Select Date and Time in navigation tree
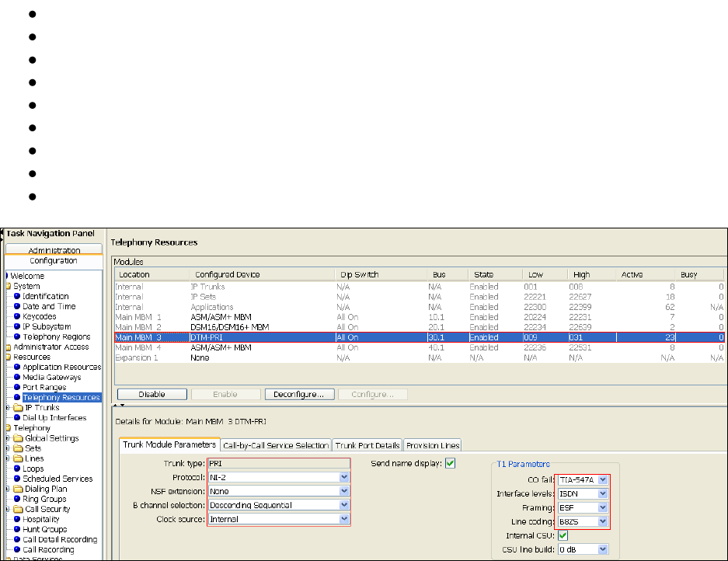Viewport: 728px width, 561px height. coord(49,306)
